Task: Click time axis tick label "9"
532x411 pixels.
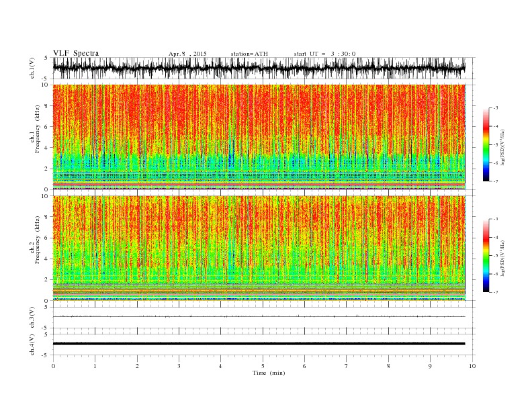Action: [430, 366]
